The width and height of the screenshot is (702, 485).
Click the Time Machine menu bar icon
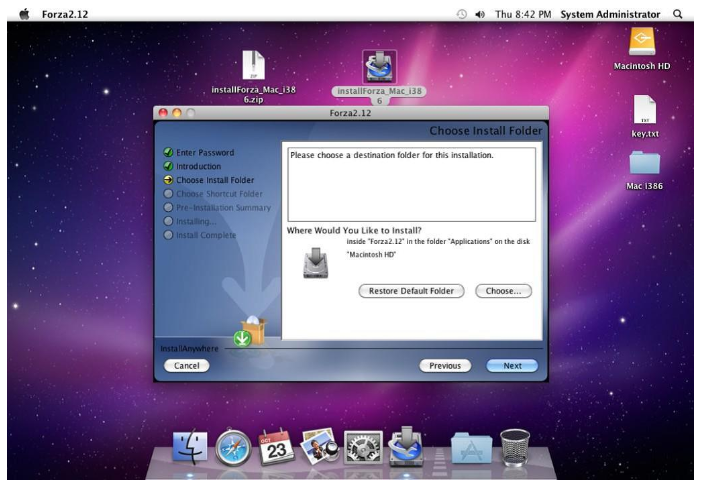462,14
